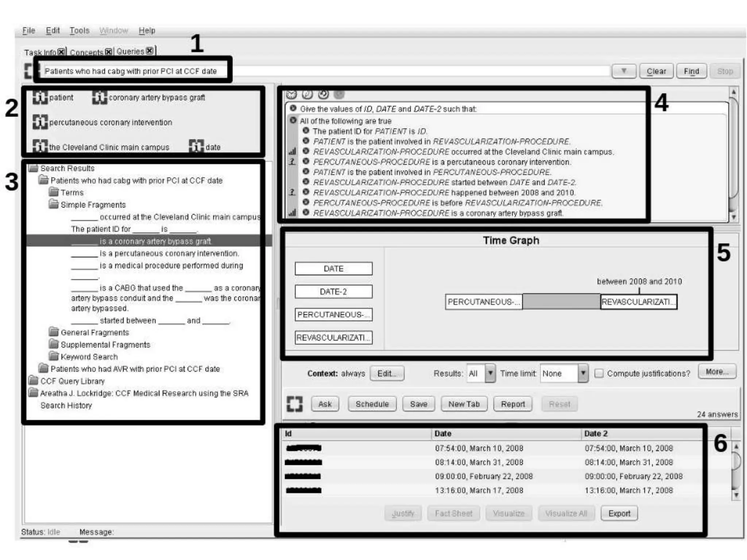Enable the 'Compute justifications?' checkbox

point(599,373)
